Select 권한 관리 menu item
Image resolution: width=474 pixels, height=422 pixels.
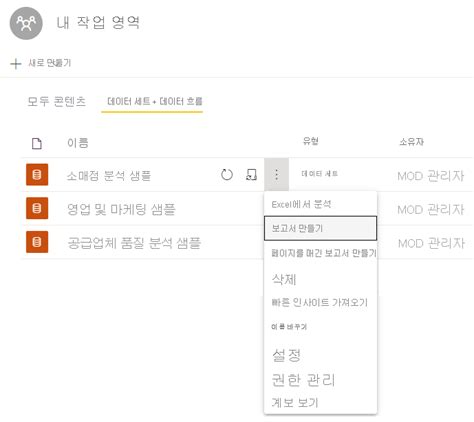[x=303, y=380]
